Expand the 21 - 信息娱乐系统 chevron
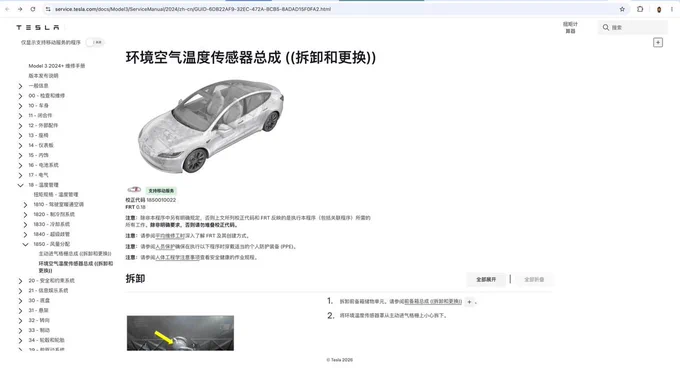This screenshot has width=680, height=369. coord(20,291)
